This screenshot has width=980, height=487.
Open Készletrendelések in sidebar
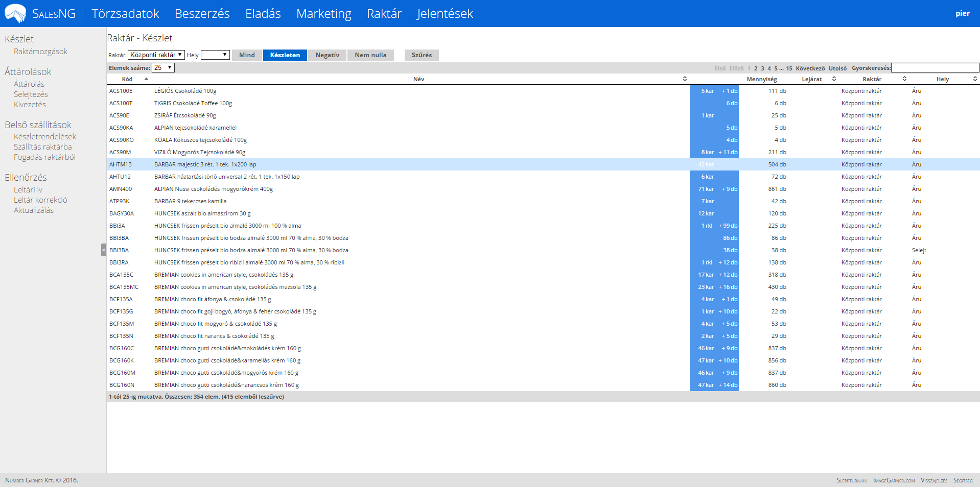[45, 137]
